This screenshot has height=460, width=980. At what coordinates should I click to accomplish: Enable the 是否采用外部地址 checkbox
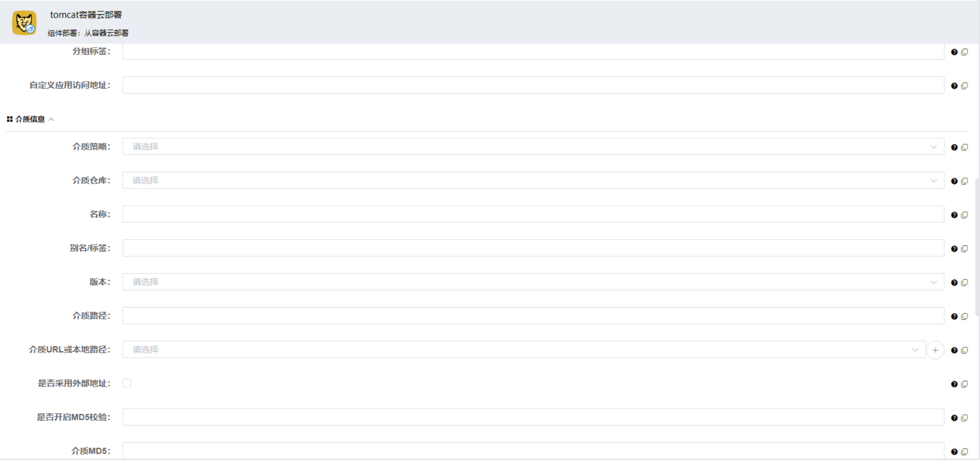pyautogui.click(x=127, y=383)
